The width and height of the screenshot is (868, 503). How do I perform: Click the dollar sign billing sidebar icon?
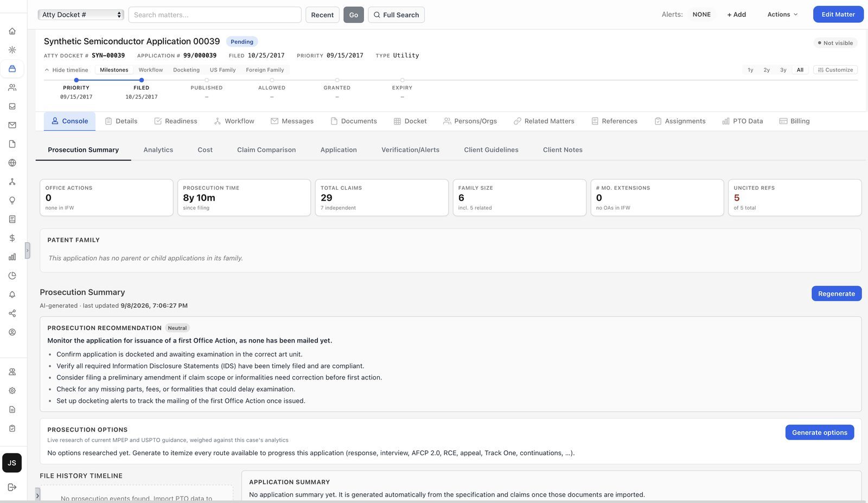(12, 238)
